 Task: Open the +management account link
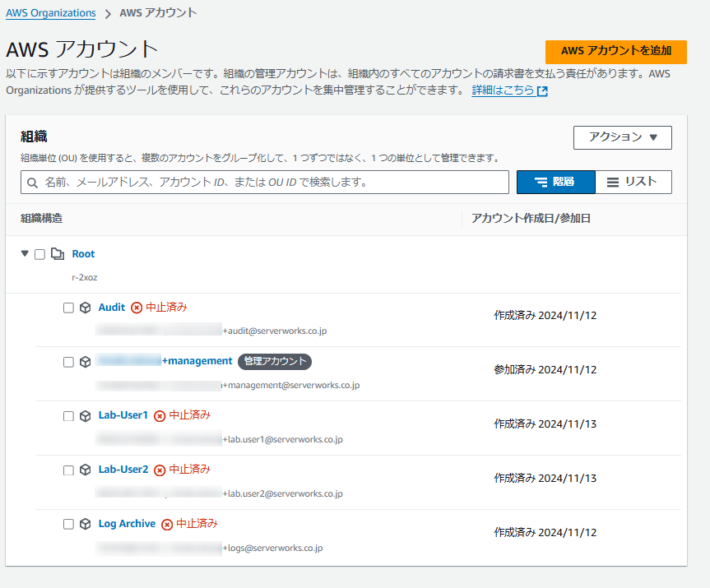click(165, 361)
